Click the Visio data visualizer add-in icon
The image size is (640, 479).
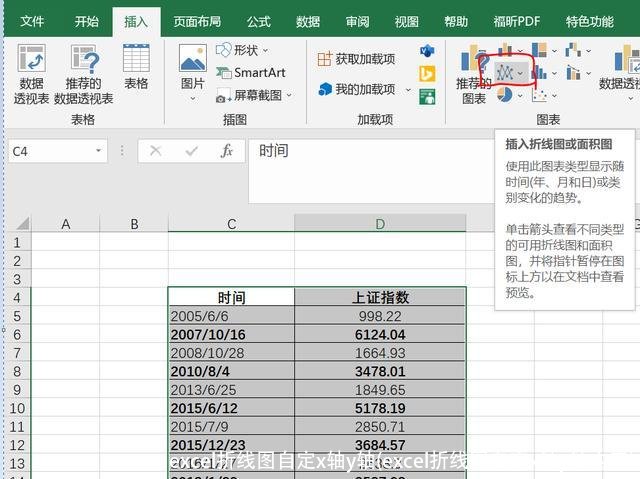pos(427,51)
